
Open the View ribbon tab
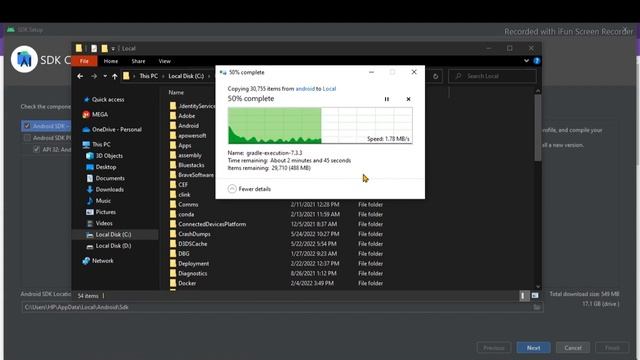click(164, 61)
